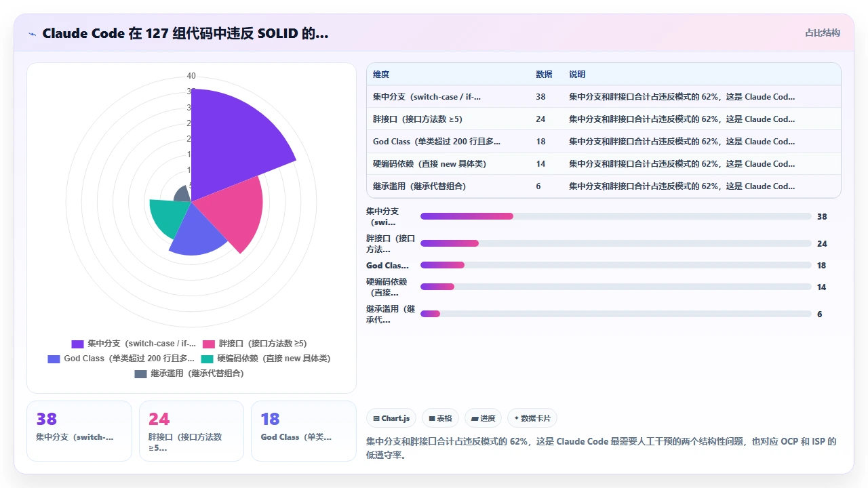Select the 进度 tag chip
Screen dimensions: 868x488
coord(484,418)
